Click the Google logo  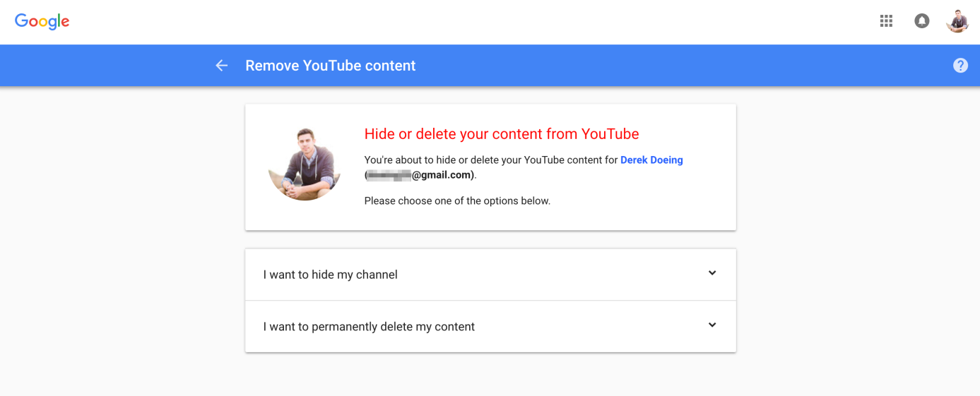(x=42, y=22)
